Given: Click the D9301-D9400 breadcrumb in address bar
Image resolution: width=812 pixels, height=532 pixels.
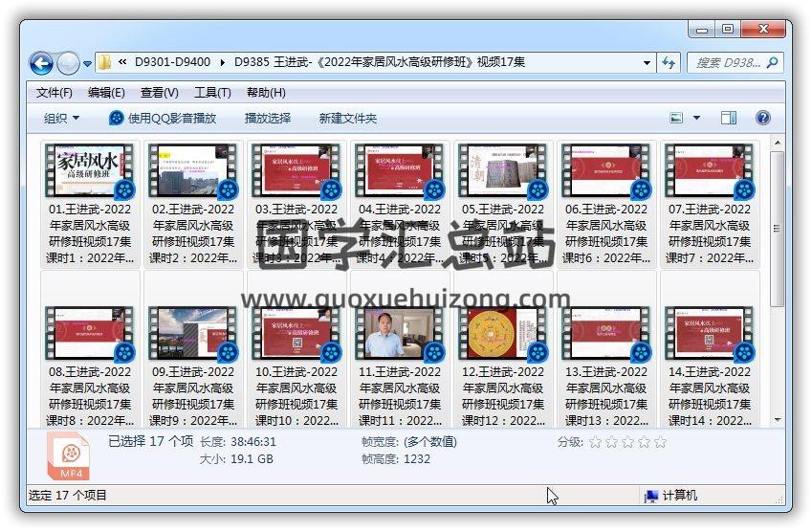Looking at the screenshot, I should [x=172, y=62].
